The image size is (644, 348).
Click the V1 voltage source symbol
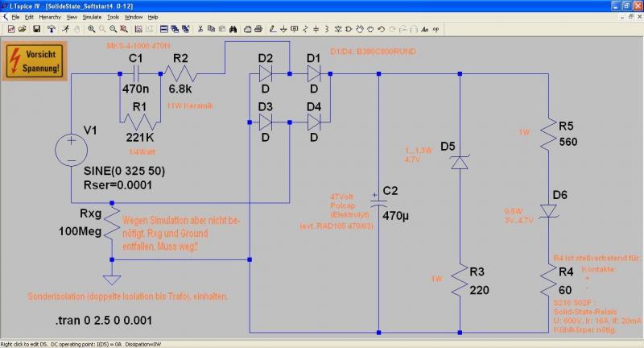point(71,150)
